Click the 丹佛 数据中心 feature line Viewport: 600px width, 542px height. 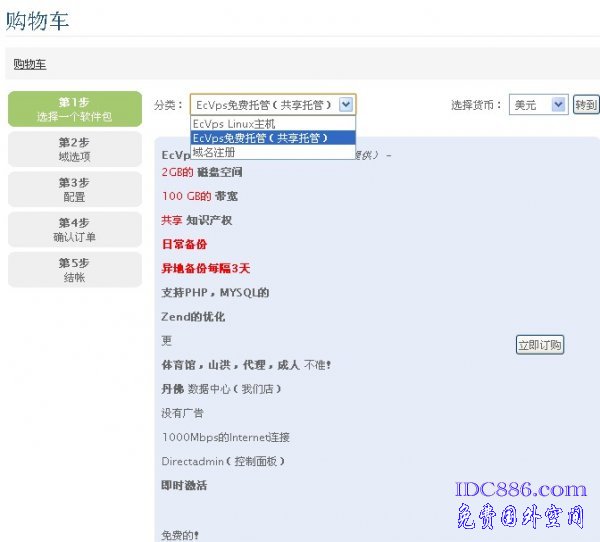click(221, 389)
